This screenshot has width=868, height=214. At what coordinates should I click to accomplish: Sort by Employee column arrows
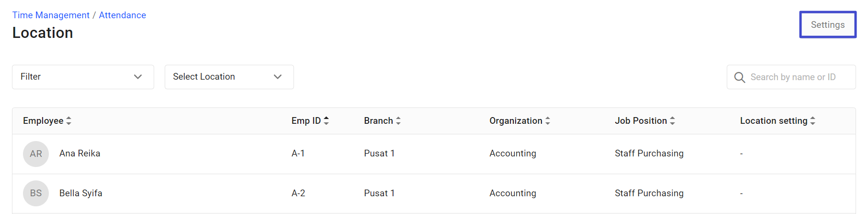point(69,121)
